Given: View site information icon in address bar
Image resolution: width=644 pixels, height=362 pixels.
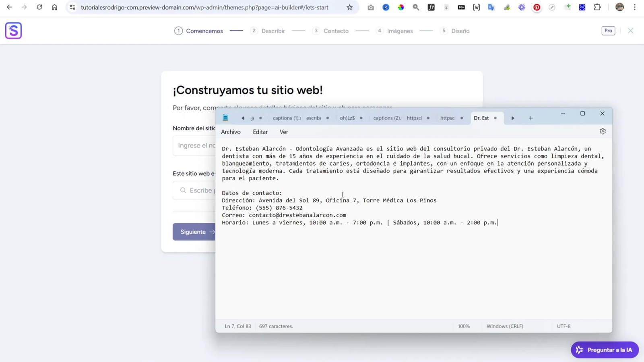Looking at the screenshot, I should click(72, 7).
